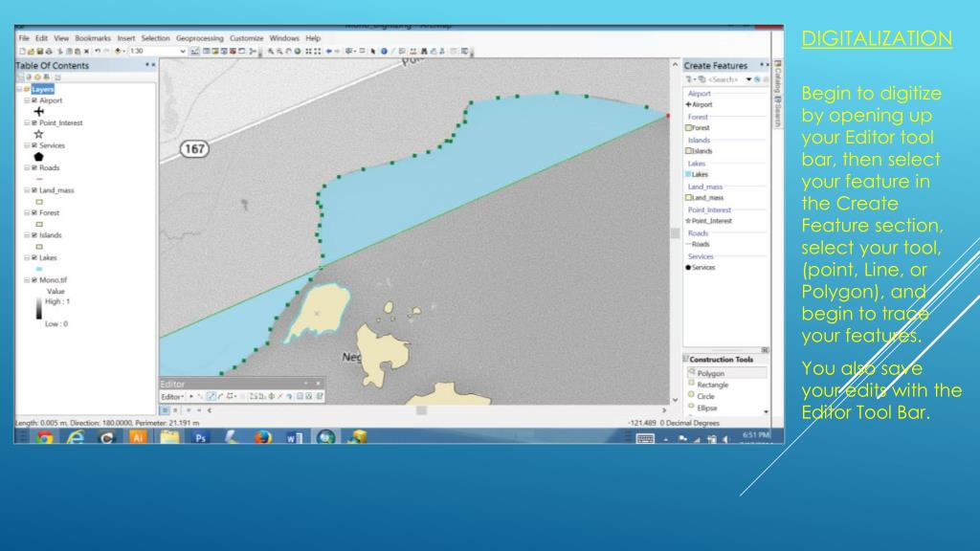Click the Full Extent globe icon
Screen dimensions: 980x551
(298, 52)
